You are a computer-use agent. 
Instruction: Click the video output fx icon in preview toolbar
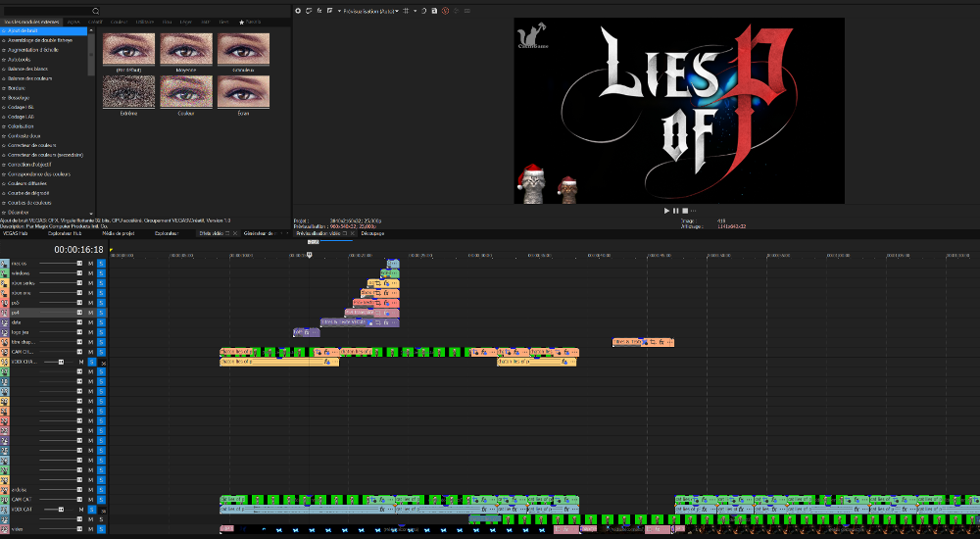(x=319, y=10)
